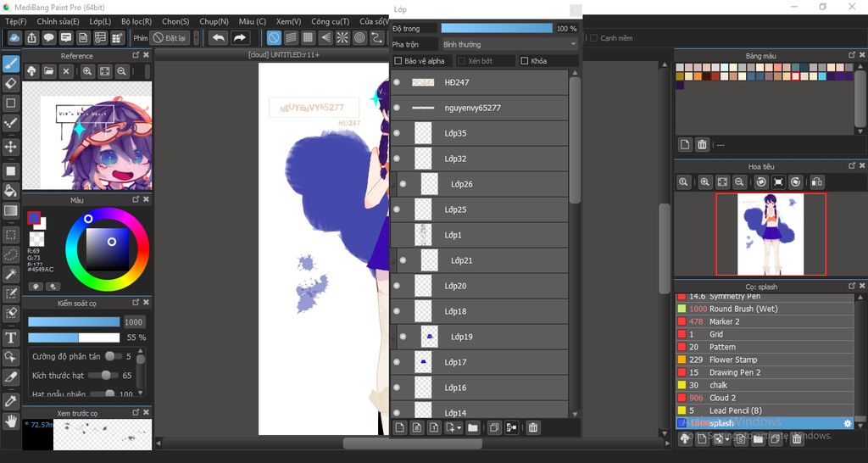Enable the Bảo vệ alpha checkbox
The width and height of the screenshot is (868, 463).
pyautogui.click(x=398, y=61)
